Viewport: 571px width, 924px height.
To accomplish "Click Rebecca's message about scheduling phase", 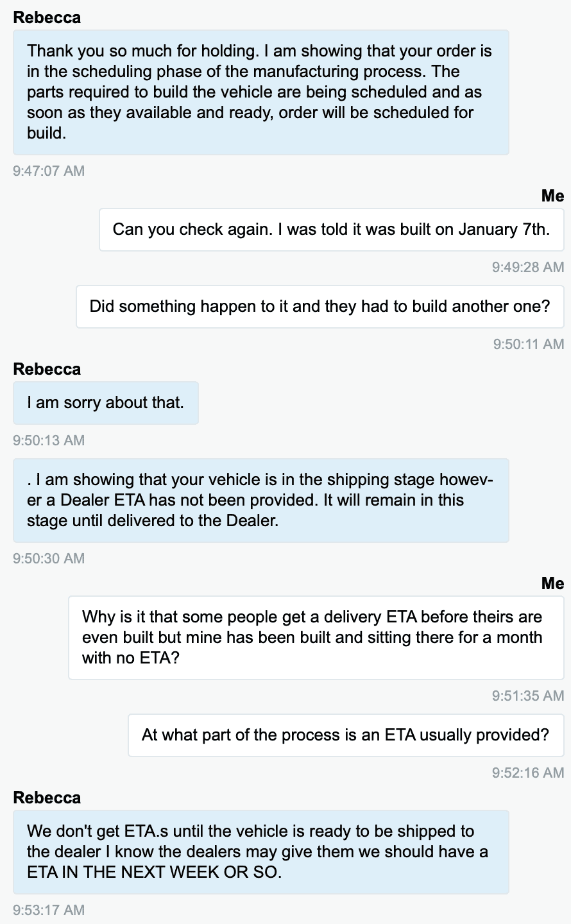I will (261, 92).
